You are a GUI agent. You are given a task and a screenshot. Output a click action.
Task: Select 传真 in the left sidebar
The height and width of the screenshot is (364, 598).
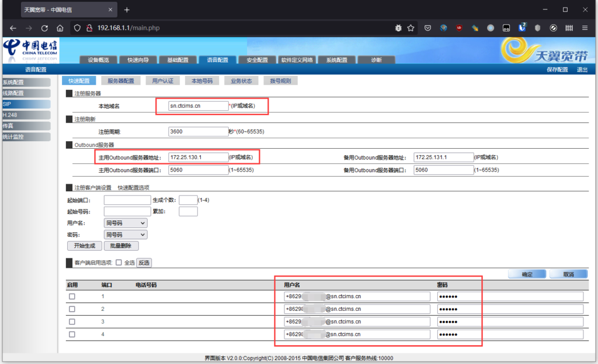(x=26, y=125)
